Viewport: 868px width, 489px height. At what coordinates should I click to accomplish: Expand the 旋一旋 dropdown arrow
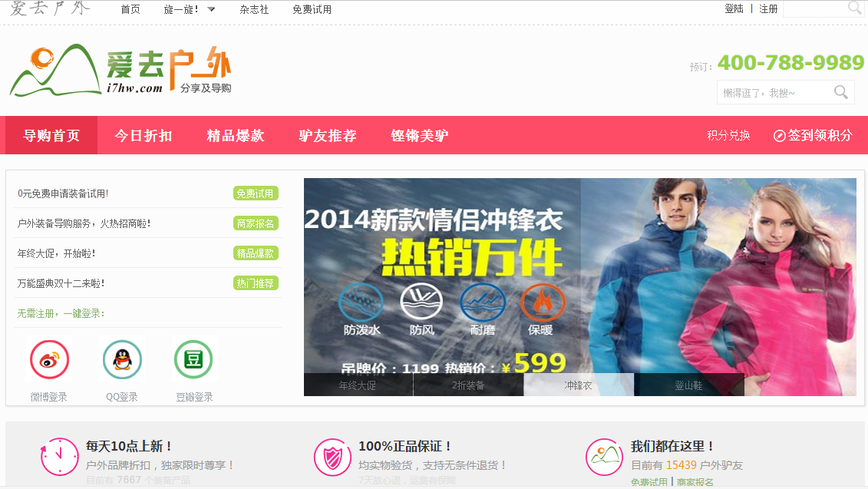[211, 9]
